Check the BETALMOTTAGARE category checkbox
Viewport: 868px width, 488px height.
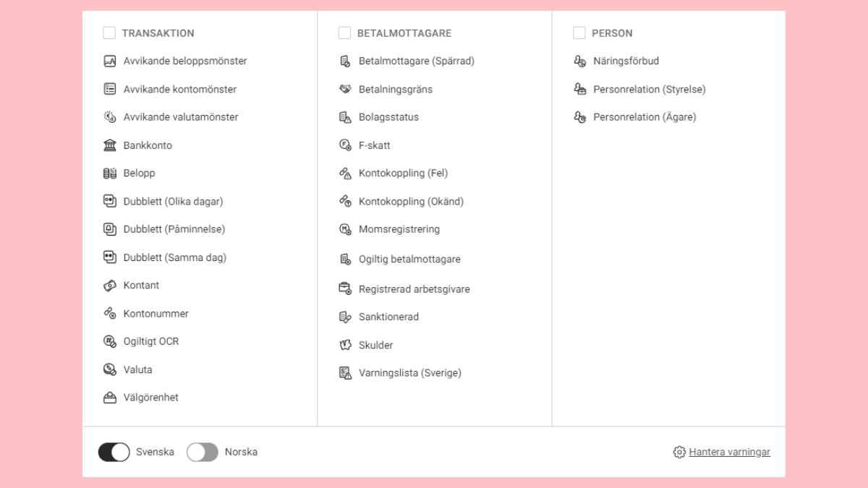pyautogui.click(x=344, y=33)
